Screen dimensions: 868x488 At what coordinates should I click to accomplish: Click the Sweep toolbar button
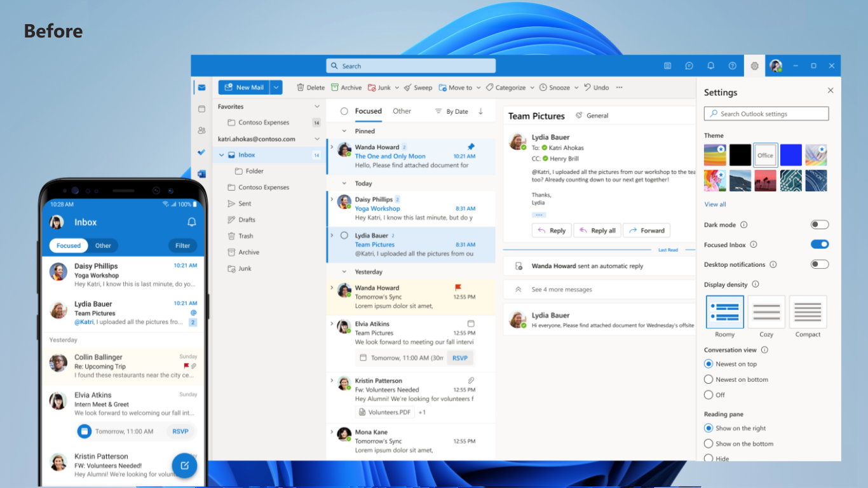coord(417,88)
